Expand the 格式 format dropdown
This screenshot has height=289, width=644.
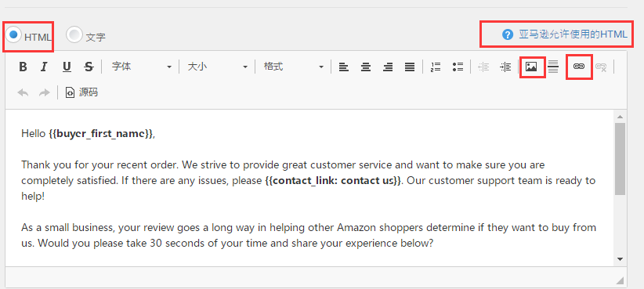pyautogui.click(x=294, y=67)
